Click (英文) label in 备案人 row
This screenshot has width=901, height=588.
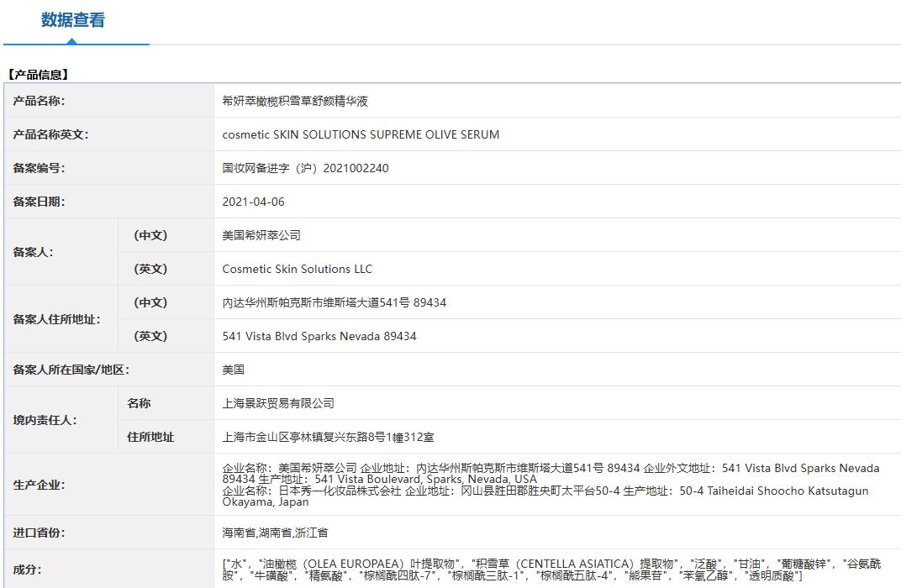tap(150, 269)
